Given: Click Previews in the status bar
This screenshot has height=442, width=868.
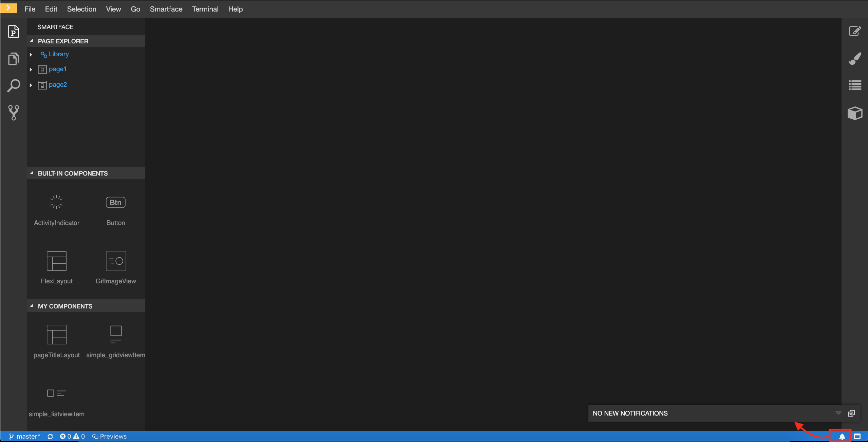Looking at the screenshot, I should [109, 437].
